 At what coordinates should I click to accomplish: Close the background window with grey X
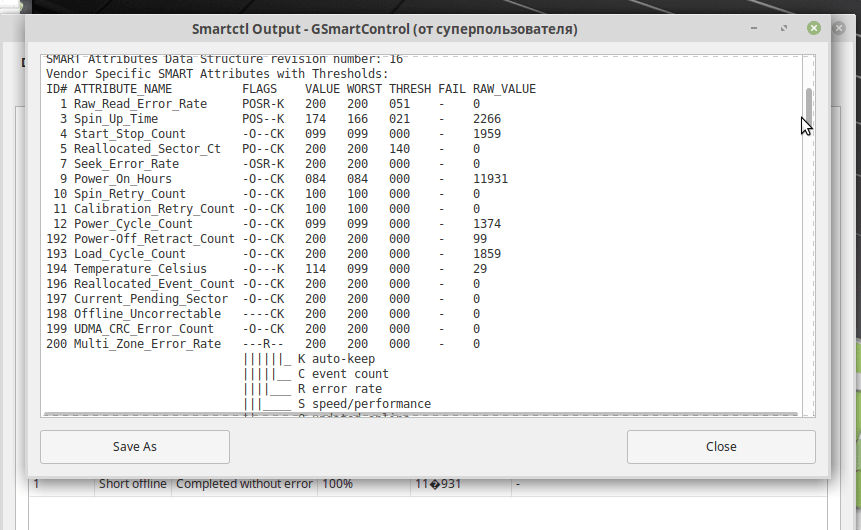point(838,28)
